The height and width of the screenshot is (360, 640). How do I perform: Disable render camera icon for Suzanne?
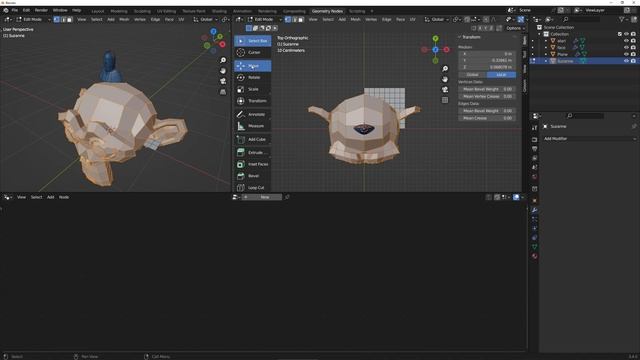(633, 61)
